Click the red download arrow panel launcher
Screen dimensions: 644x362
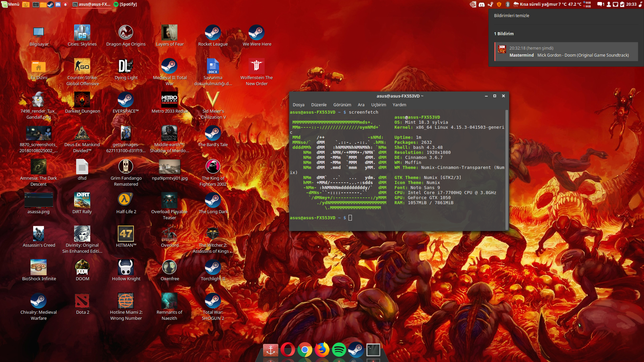point(65,4)
